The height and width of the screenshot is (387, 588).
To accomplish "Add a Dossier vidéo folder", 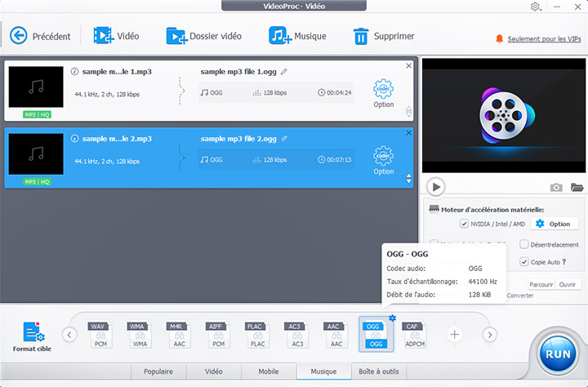I will click(x=204, y=36).
